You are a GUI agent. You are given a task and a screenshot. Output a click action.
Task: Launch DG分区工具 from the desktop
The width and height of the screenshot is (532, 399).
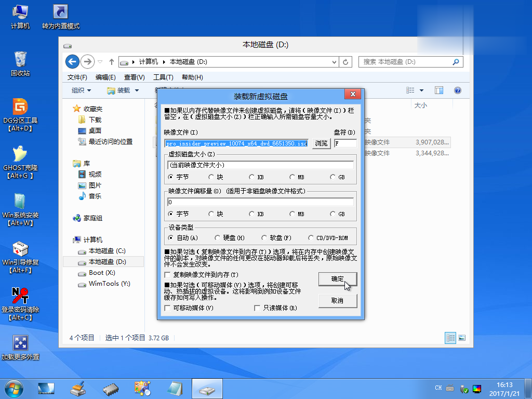tap(20, 115)
